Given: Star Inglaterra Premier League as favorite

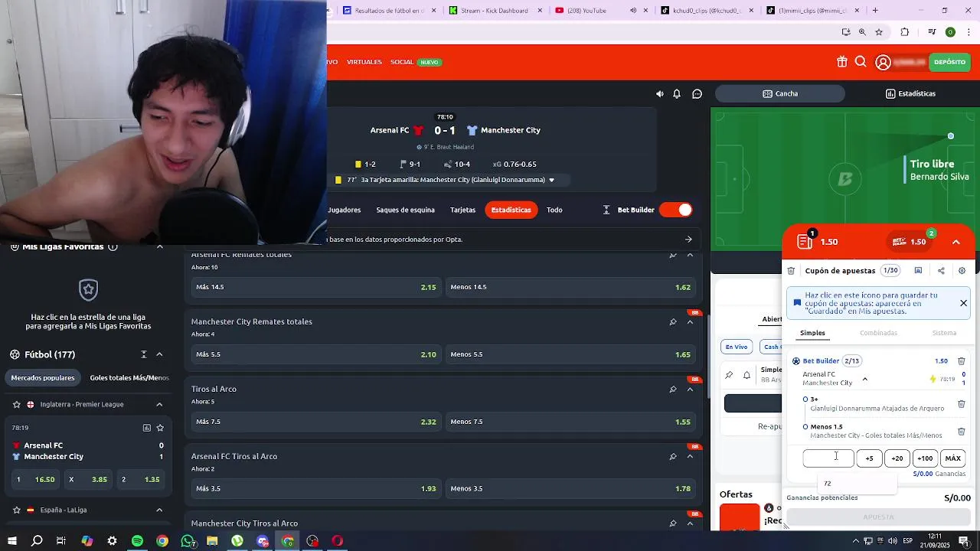Looking at the screenshot, I should [x=16, y=404].
